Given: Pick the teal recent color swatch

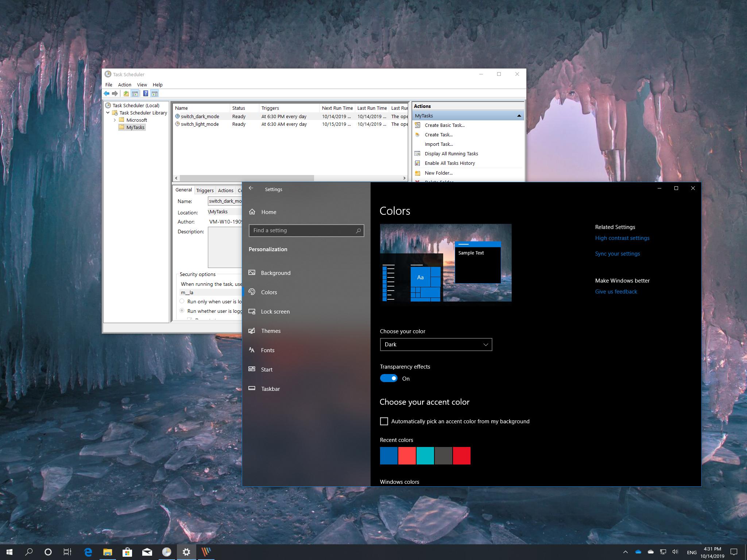Looking at the screenshot, I should 425,456.
